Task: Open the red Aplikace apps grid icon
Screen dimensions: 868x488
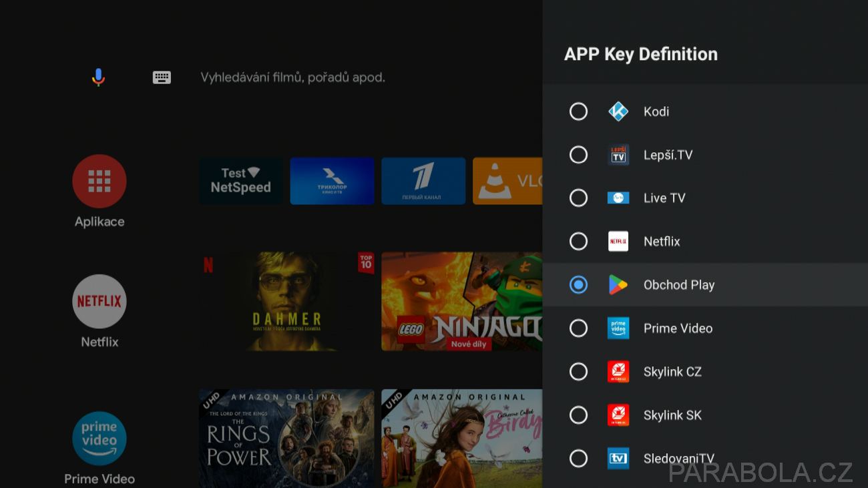Action: (99, 182)
